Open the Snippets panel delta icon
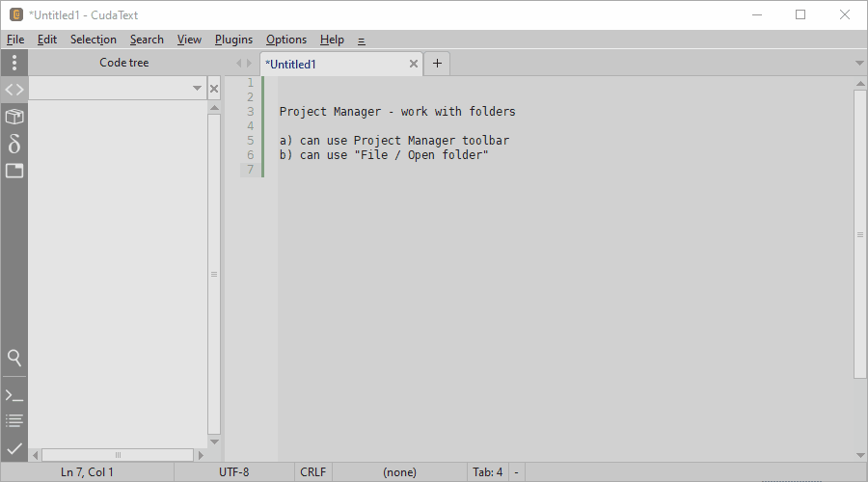Image resolution: width=868 pixels, height=482 pixels. [14, 144]
